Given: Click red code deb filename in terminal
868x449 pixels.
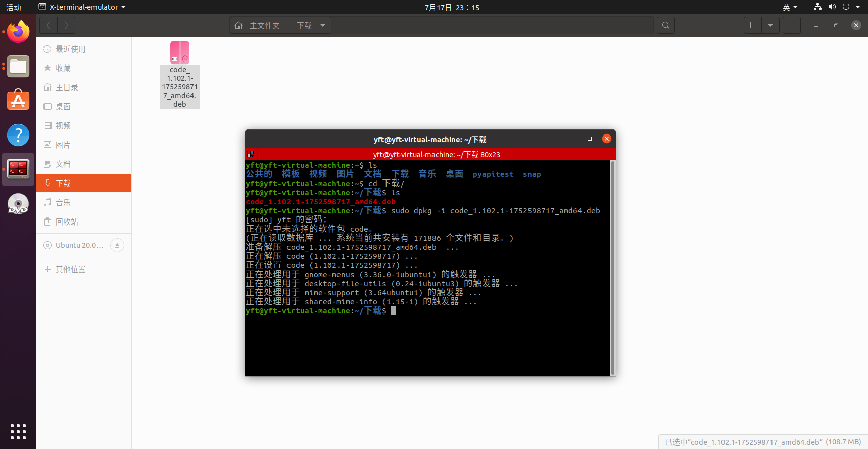Looking at the screenshot, I should point(320,202).
